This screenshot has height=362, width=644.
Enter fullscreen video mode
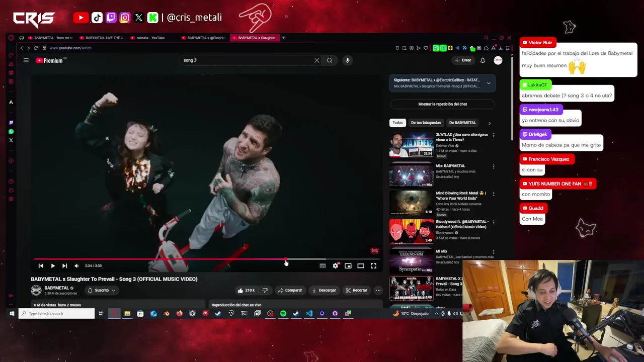point(373,266)
